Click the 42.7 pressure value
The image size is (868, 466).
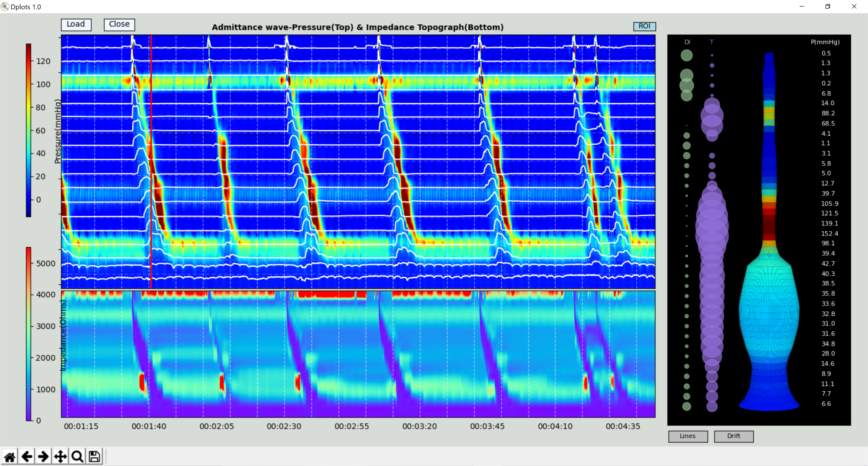click(x=828, y=264)
